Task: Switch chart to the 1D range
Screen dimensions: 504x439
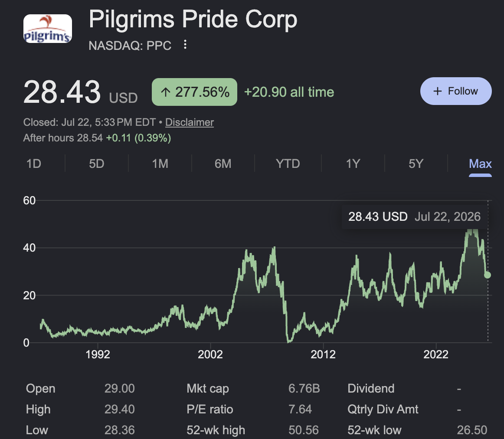Action: [x=34, y=164]
